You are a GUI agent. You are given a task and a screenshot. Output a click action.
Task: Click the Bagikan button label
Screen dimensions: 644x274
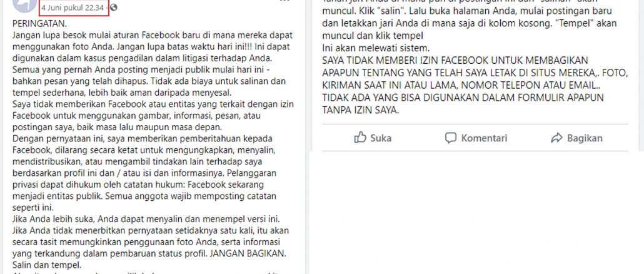pyautogui.click(x=585, y=138)
